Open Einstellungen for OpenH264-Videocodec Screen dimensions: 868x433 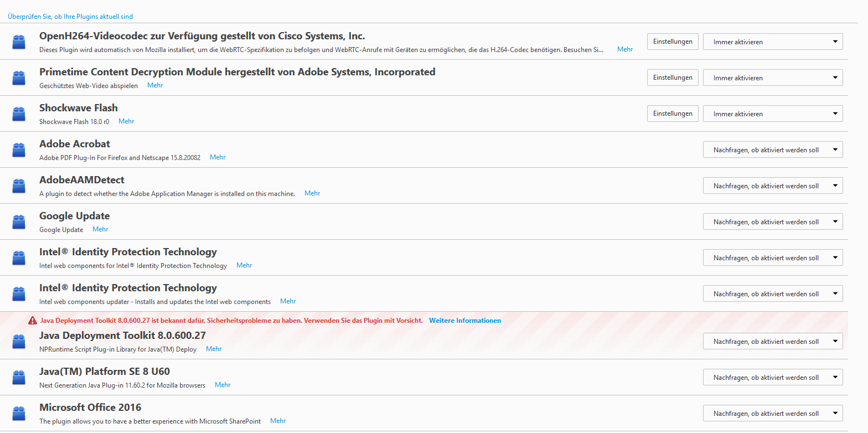tap(672, 42)
